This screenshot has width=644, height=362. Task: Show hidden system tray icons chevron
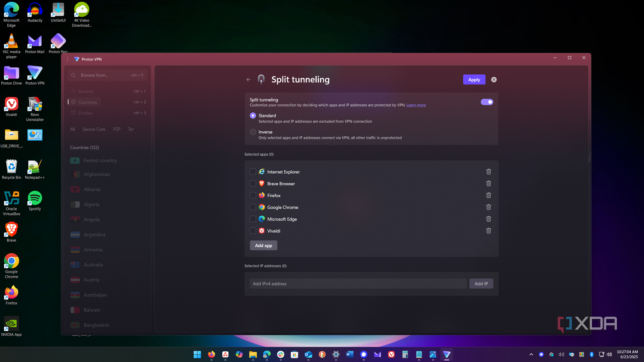(531, 354)
